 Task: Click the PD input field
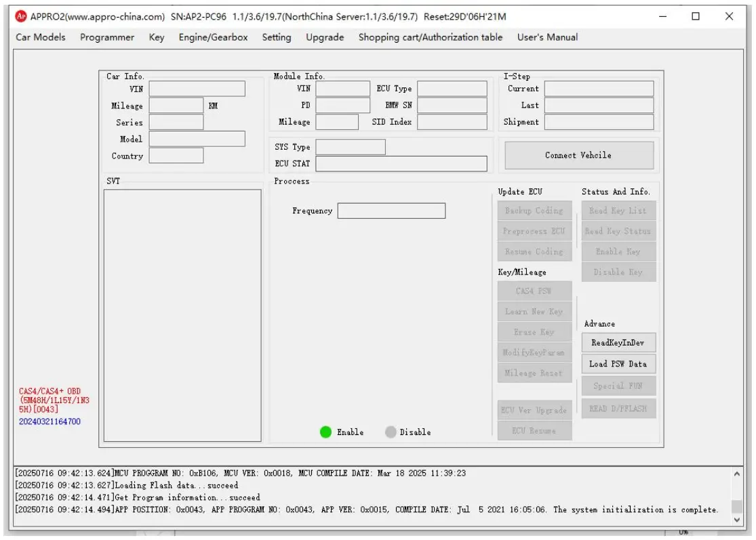tap(343, 105)
